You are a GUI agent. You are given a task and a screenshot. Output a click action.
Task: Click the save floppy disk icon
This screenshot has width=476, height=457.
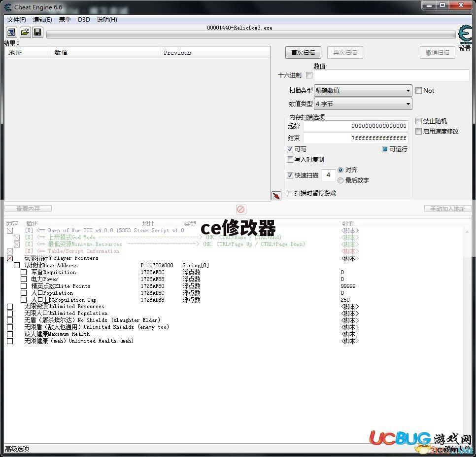coord(37,32)
